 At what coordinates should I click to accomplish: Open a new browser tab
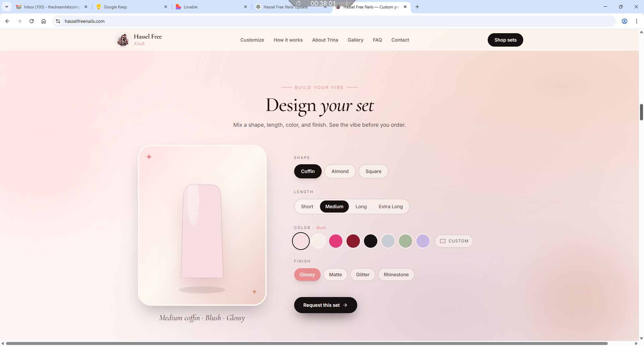point(417,7)
